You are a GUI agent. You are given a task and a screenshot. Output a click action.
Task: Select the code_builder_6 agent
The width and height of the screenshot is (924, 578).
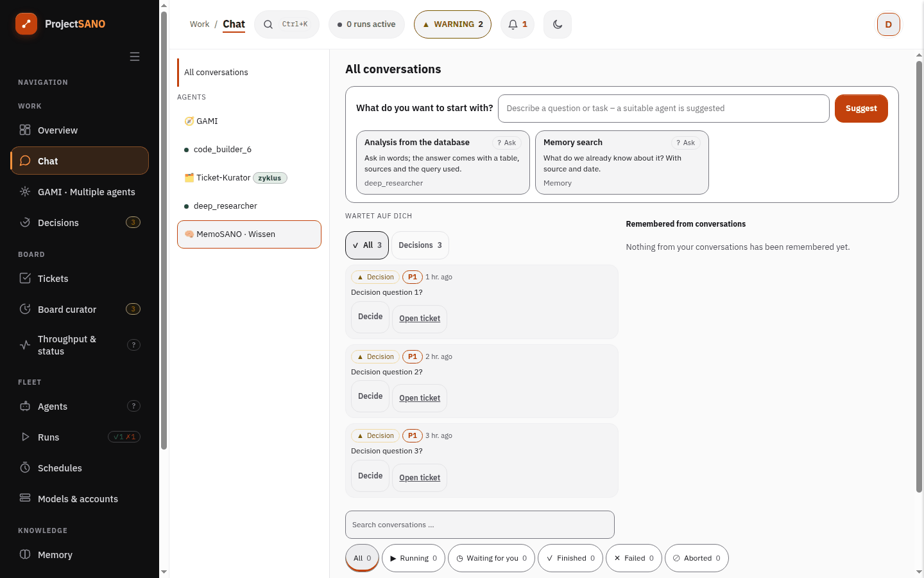pyautogui.click(x=249, y=149)
